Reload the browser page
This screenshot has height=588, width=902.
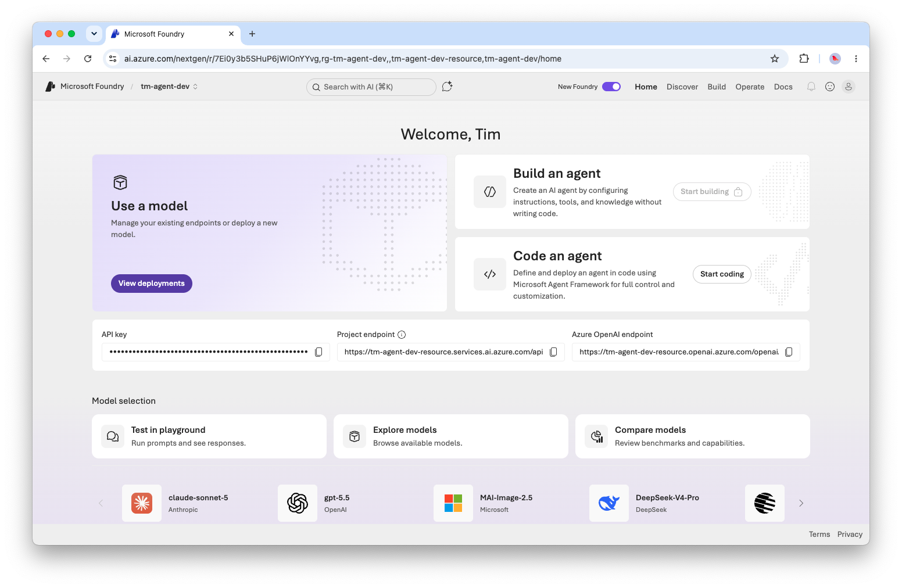[88, 59]
